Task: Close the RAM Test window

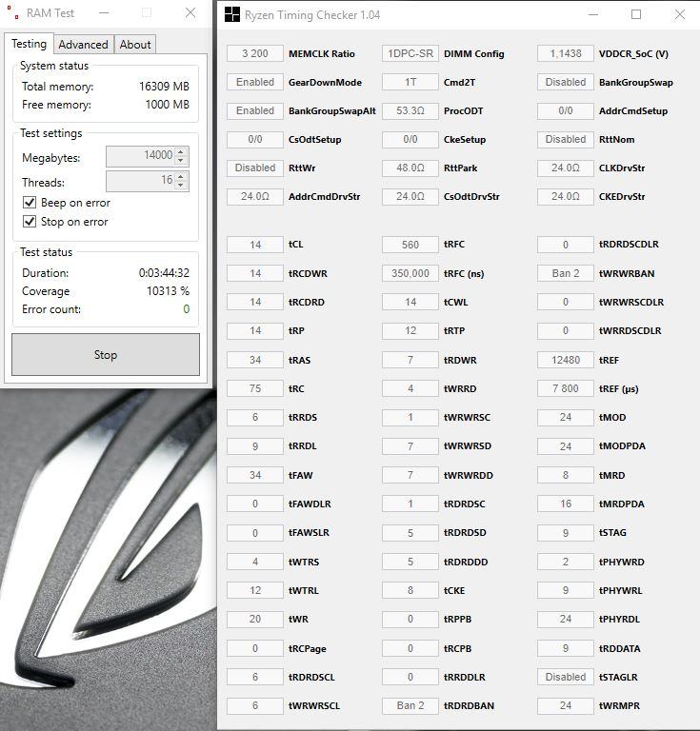Action: (190, 13)
